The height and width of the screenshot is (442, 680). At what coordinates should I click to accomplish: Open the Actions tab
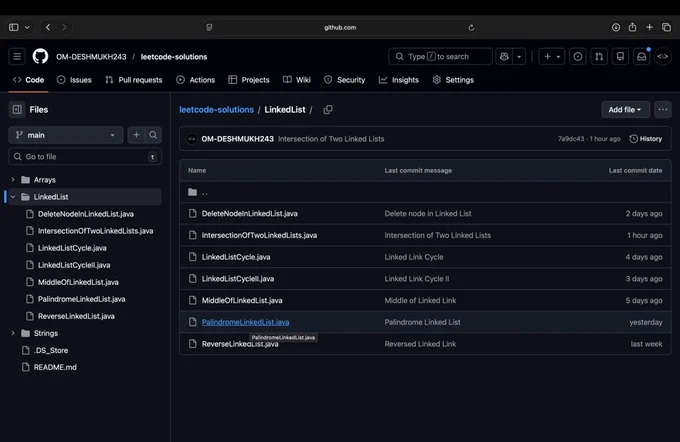coord(196,80)
